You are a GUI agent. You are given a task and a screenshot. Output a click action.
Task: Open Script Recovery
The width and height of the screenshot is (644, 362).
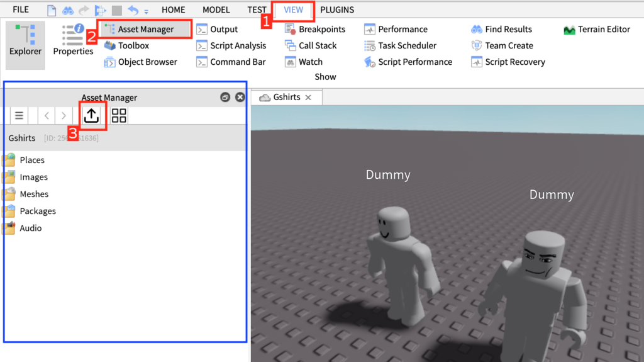tap(508, 62)
